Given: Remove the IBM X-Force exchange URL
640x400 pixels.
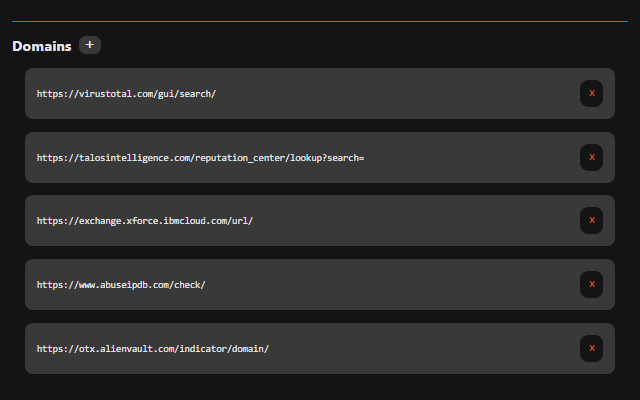Looking at the screenshot, I should (591, 220).
